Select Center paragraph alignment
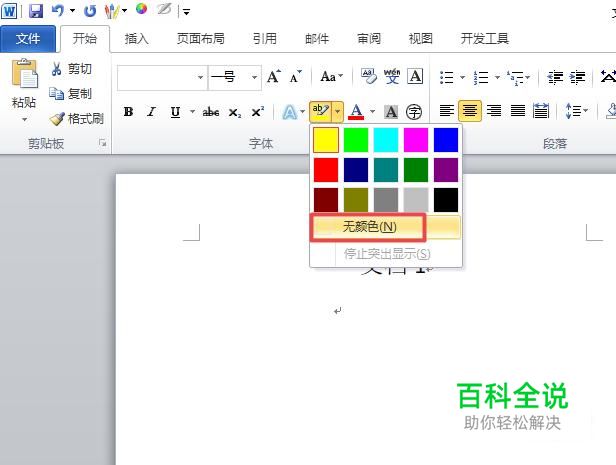This screenshot has width=616, height=465. click(x=470, y=112)
